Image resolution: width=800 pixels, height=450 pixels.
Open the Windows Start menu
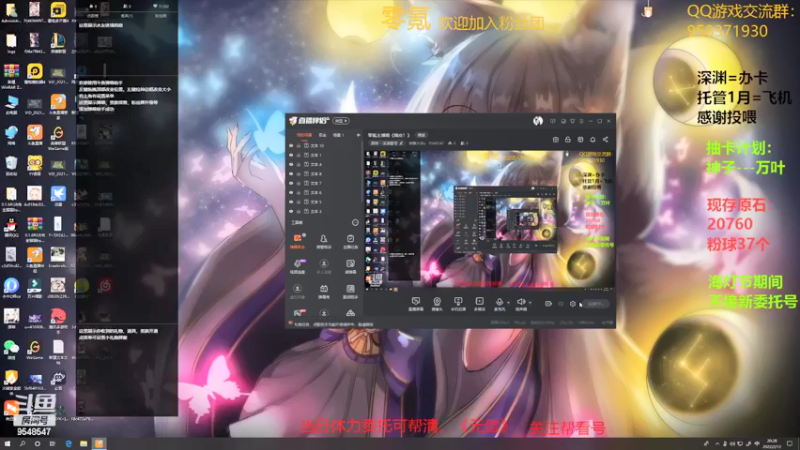pyautogui.click(x=7, y=444)
